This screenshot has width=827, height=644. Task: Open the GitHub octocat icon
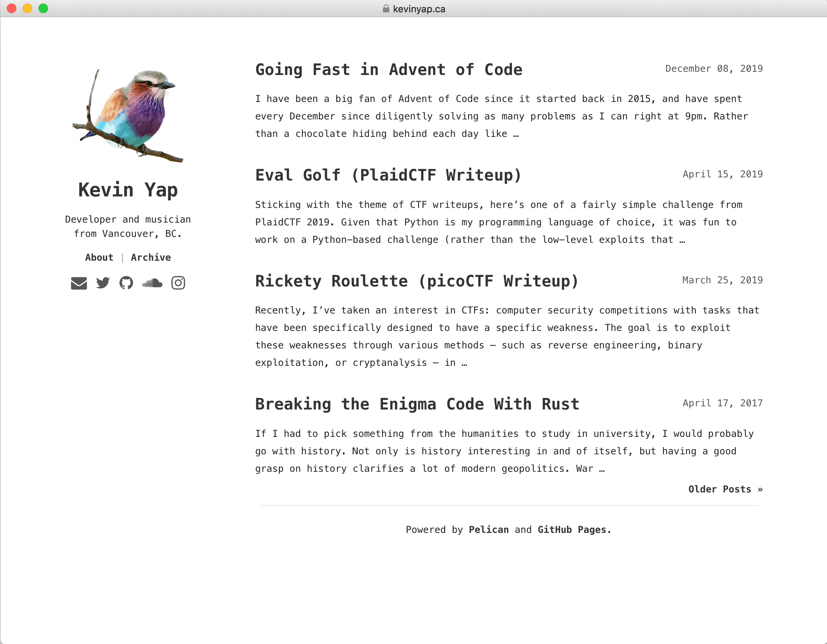pyautogui.click(x=126, y=283)
